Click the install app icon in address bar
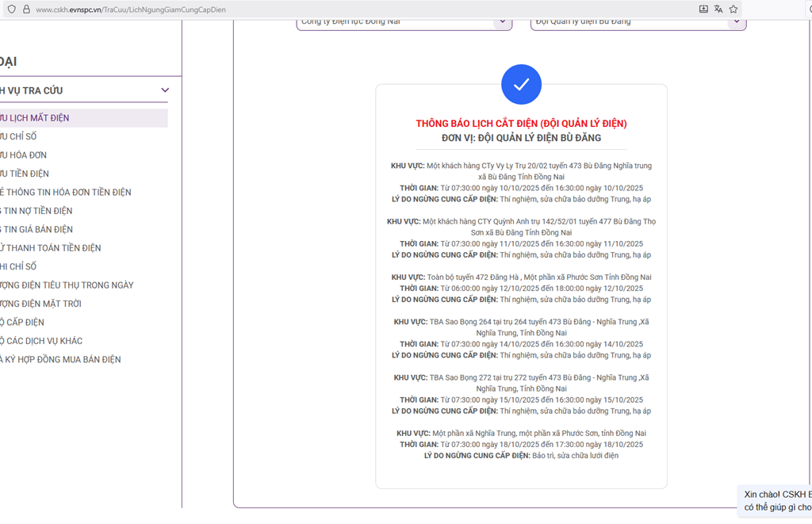This screenshot has height=524, width=812. point(703,9)
